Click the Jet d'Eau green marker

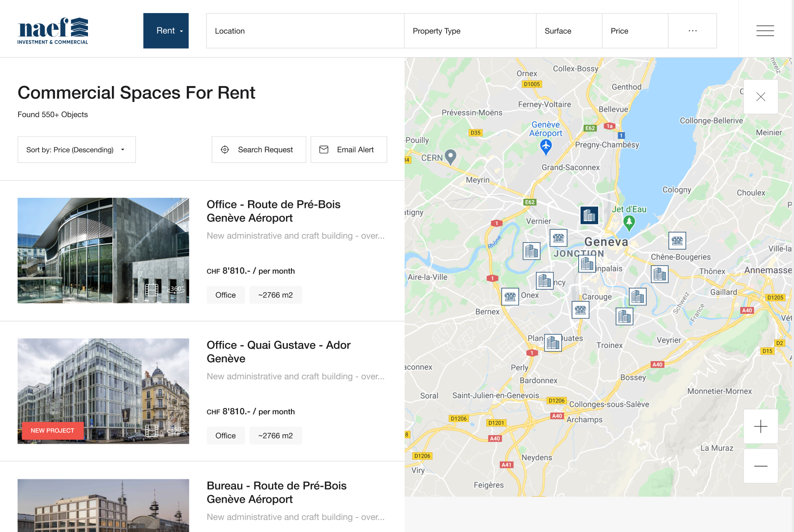tap(629, 222)
